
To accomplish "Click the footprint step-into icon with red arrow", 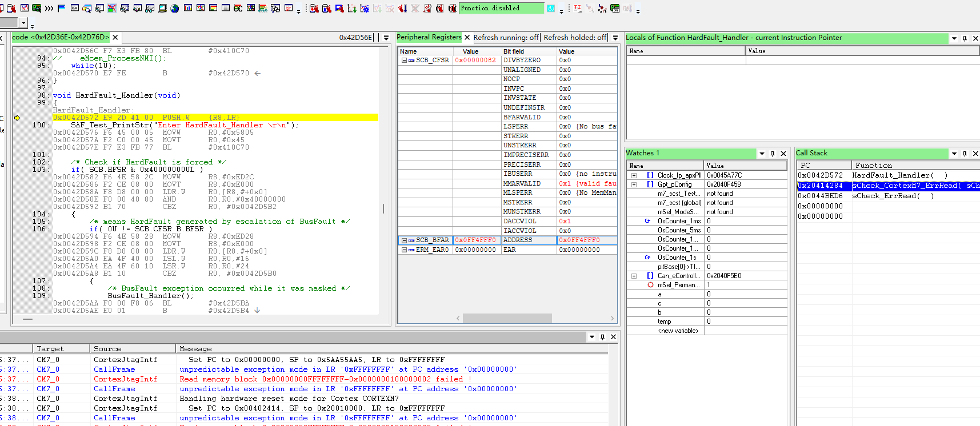I will click(x=314, y=8).
